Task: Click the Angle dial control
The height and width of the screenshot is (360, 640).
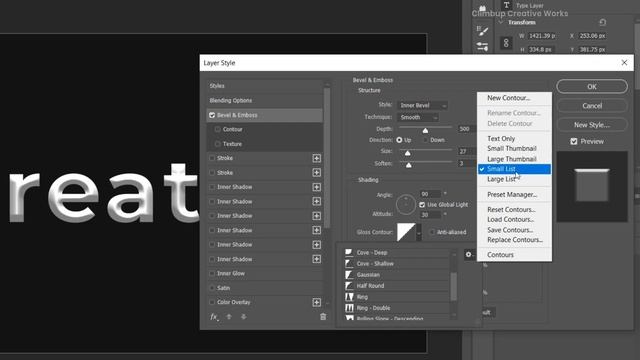Action: [406, 204]
